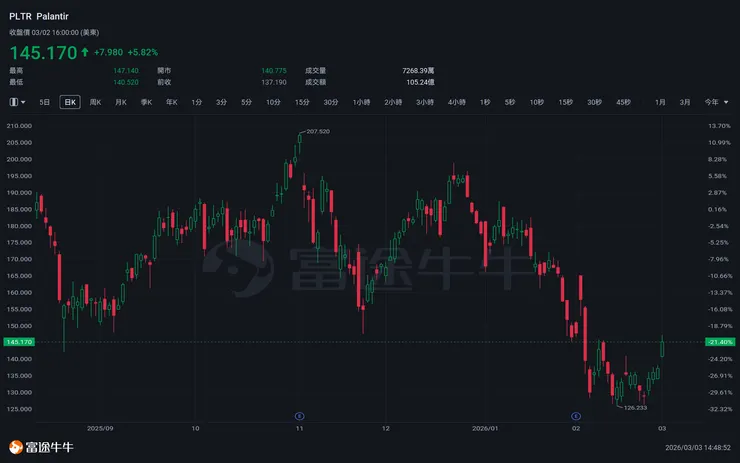The height and width of the screenshot is (463, 740).
Task: Switch to 月K monthly chart
Action: click(121, 102)
